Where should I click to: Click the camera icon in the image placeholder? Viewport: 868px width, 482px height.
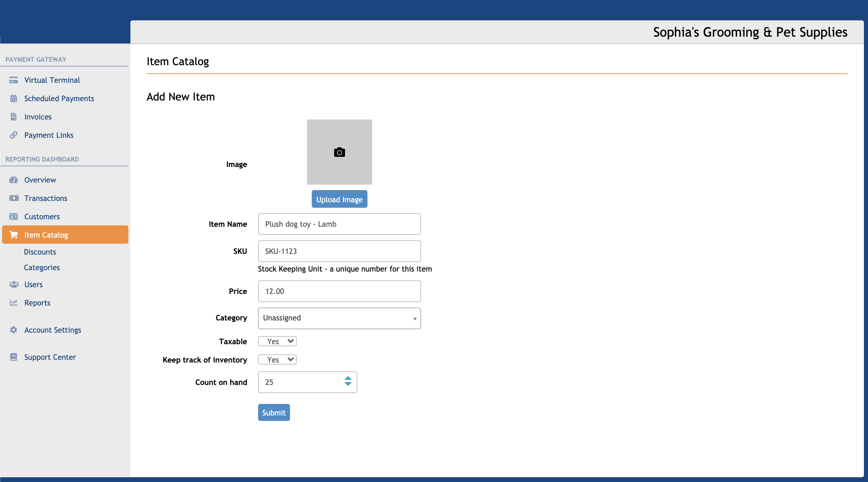[x=339, y=152]
